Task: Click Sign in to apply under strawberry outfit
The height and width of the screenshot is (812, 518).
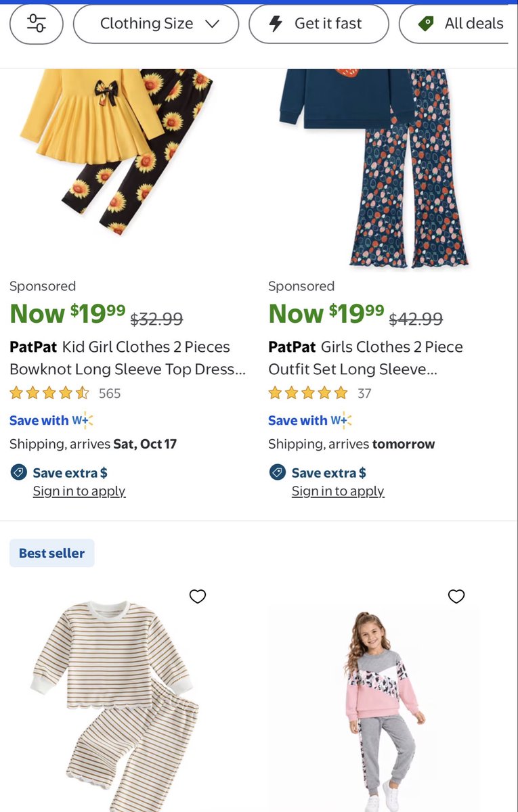Action: [338, 491]
